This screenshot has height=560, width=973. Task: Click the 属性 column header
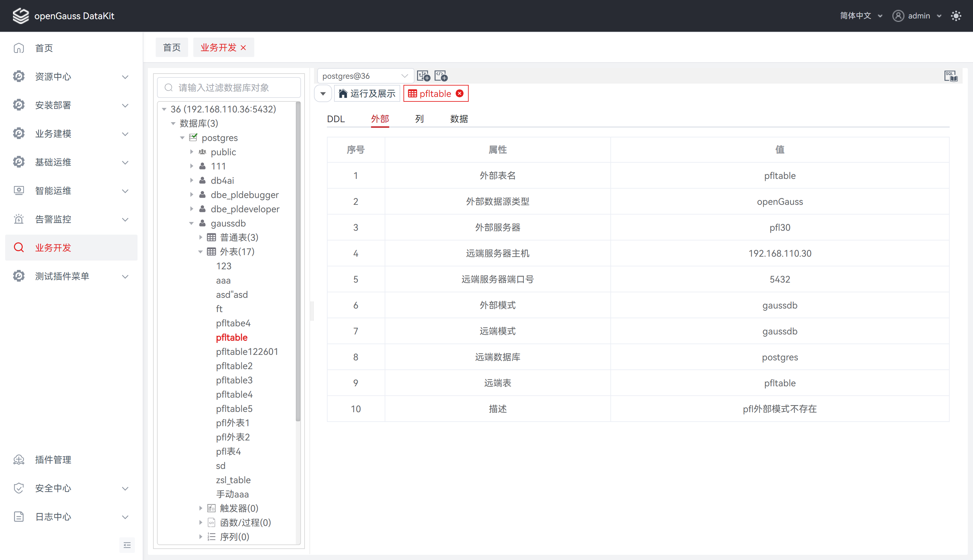pyautogui.click(x=498, y=150)
